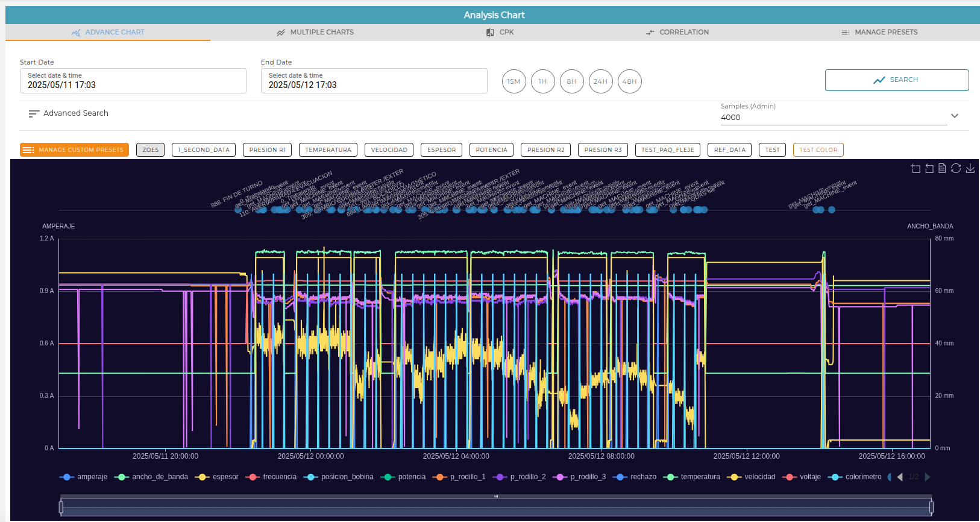Activate the chart zoom-area tool
980x522 pixels.
tap(916, 168)
